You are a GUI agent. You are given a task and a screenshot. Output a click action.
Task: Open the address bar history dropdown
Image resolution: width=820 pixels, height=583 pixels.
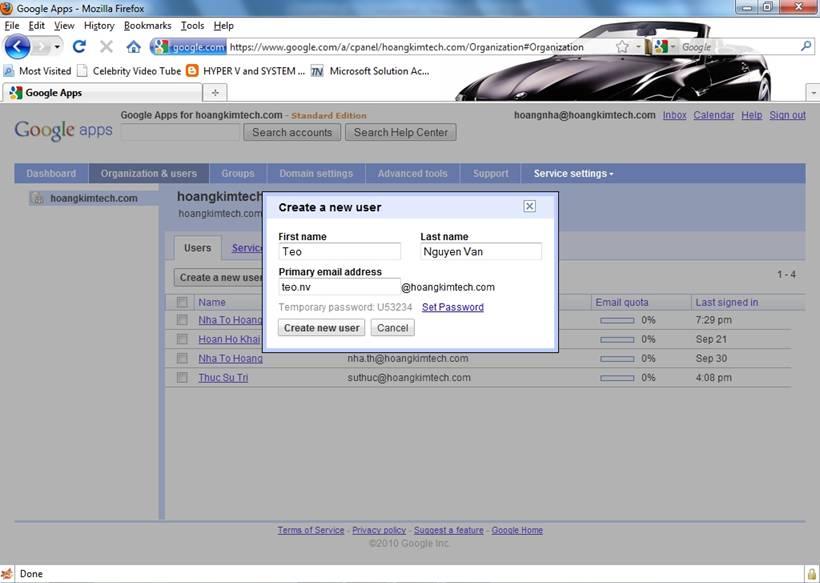coord(638,47)
